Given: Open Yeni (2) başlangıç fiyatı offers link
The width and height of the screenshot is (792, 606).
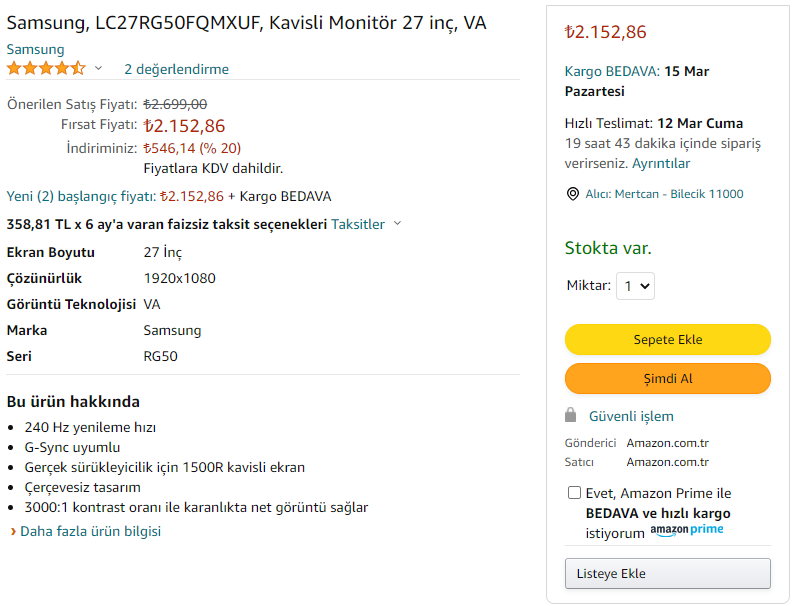Looking at the screenshot, I should coord(81,196).
